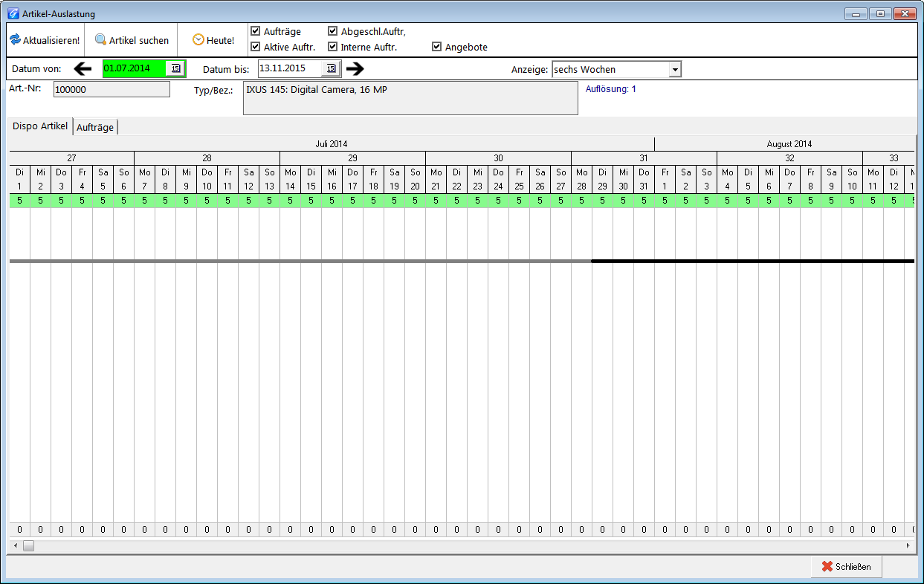
Task: Click the Typ/Bez. description field
Action: pos(410,98)
